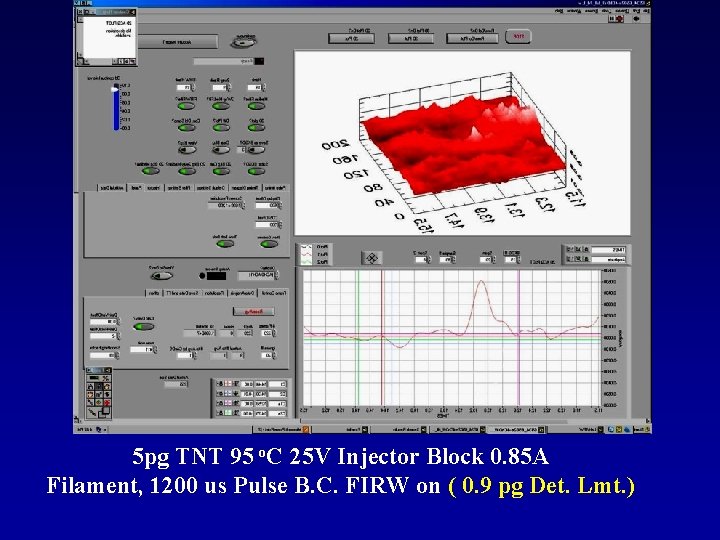This screenshot has width=720, height=540.
Task: Click the cursor legend row with blue icon
Action: [x=251, y=394]
